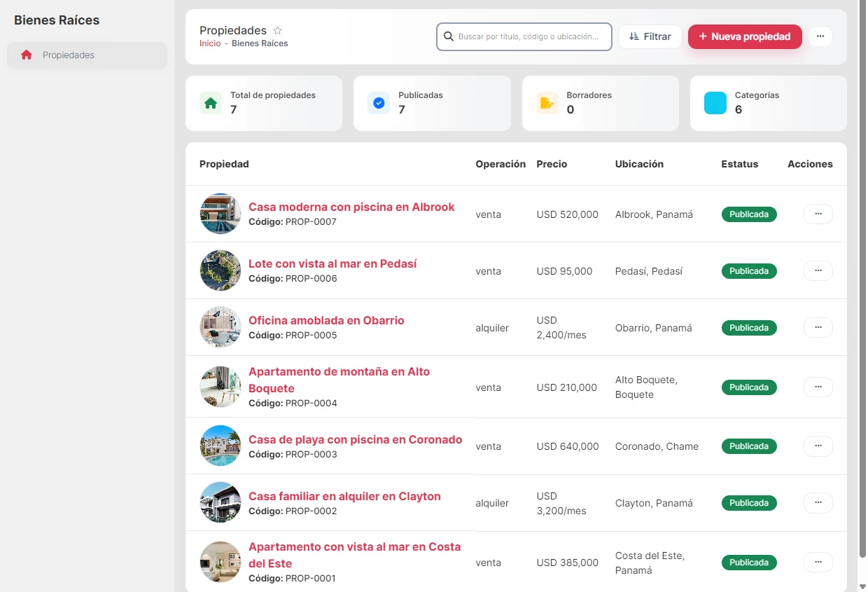This screenshot has height=592, width=868.
Task: Open Oficina amoblada en Obarrio listing
Action: tap(326, 320)
